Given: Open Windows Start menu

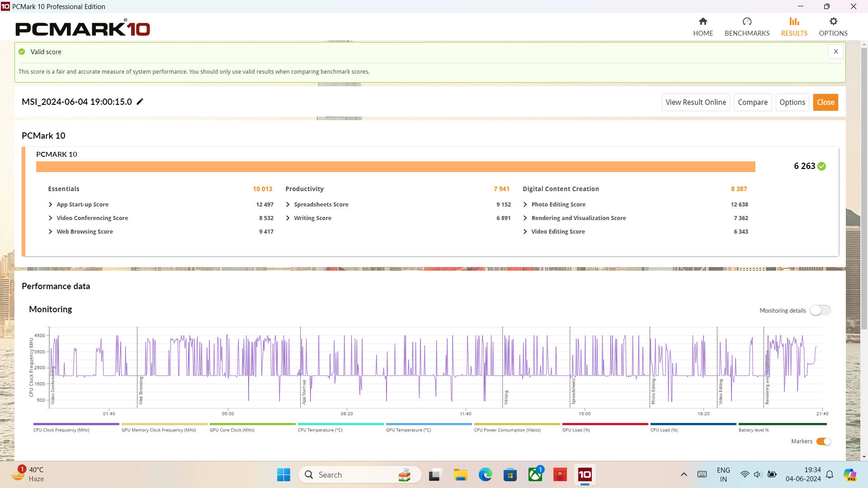Looking at the screenshot, I should 283,475.
